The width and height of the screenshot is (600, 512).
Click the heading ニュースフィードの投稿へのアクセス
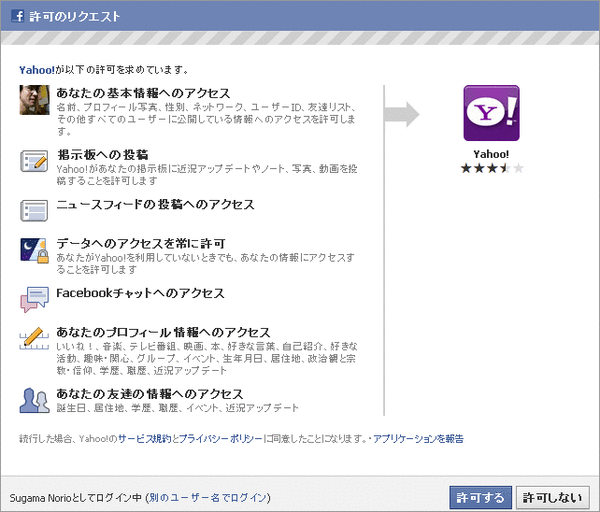click(x=155, y=204)
